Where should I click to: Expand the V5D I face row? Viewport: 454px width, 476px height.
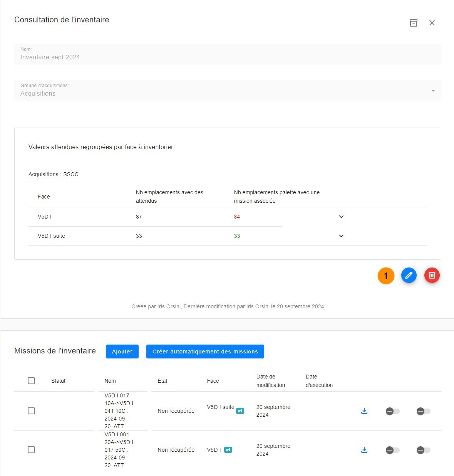(x=341, y=217)
